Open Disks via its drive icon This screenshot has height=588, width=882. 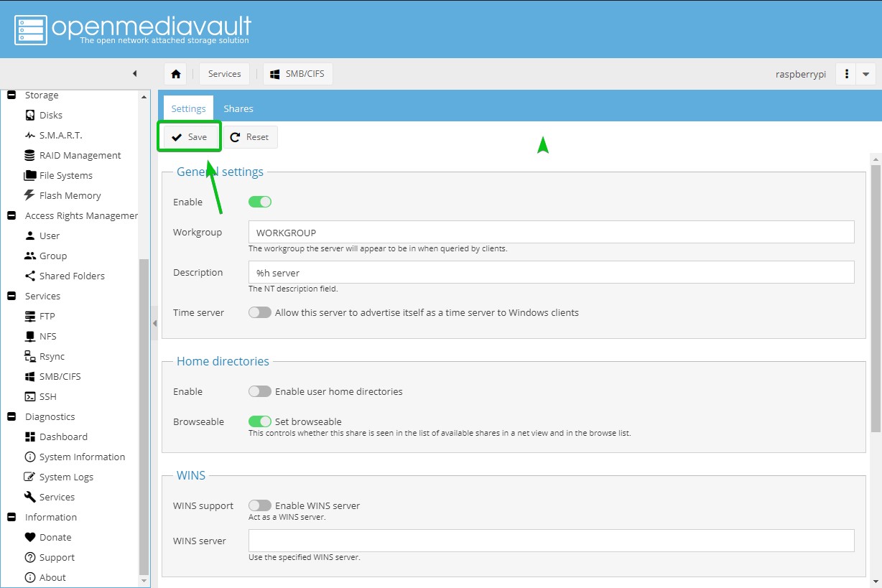30,115
